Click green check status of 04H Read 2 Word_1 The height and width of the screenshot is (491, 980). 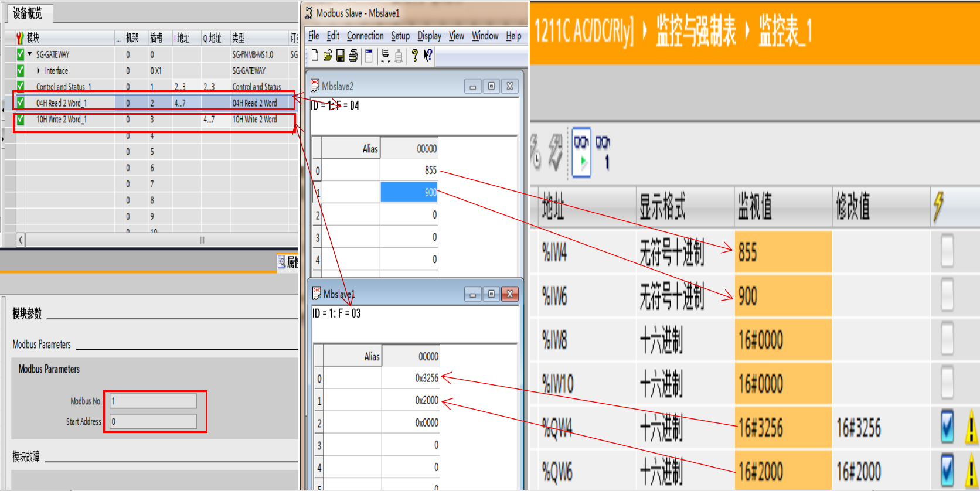[21, 103]
